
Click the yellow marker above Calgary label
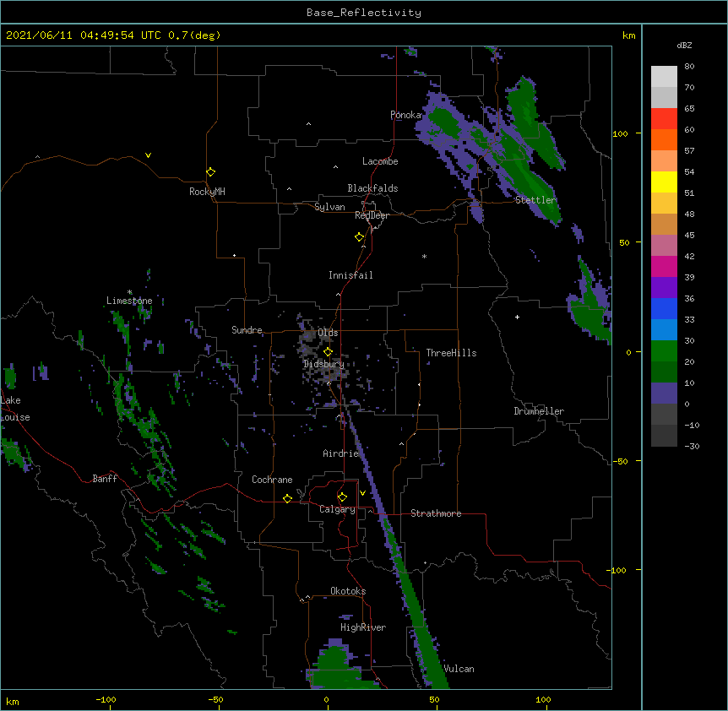[x=342, y=497]
